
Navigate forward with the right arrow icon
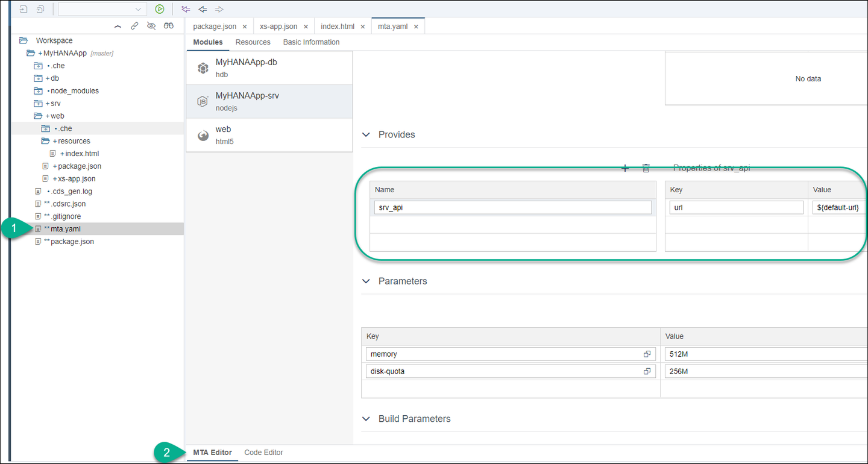(219, 9)
